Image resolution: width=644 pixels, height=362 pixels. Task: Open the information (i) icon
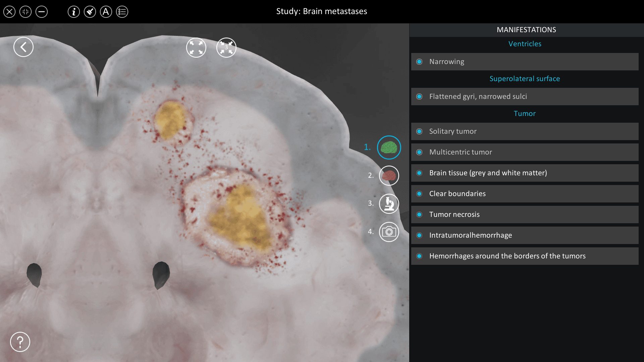[74, 12]
